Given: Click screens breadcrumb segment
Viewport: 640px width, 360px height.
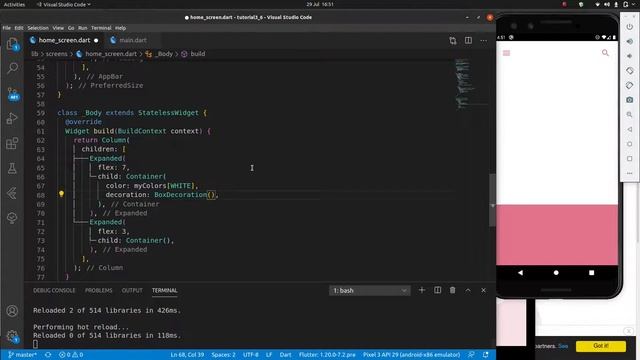Looking at the screenshot, I should (x=56, y=54).
